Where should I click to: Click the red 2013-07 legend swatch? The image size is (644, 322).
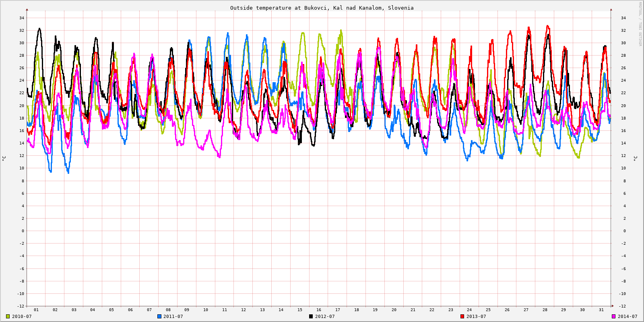click(x=462, y=316)
